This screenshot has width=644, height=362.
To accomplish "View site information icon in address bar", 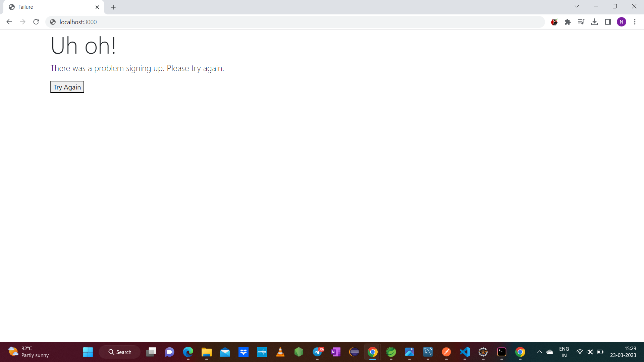I will pos(53,22).
